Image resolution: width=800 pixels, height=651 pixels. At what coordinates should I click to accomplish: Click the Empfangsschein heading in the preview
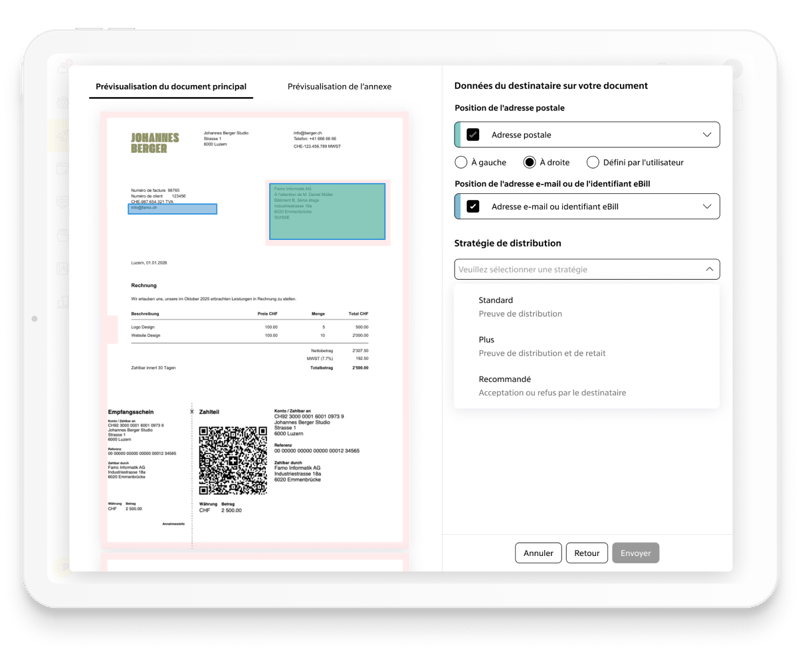click(131, 412)
